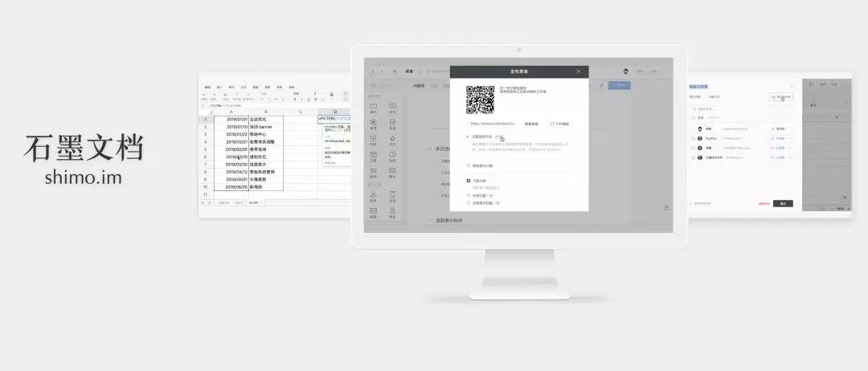This screenshot has width=868, height=371.
Task: Select the filled radio option in publish dialog
Action: point(469,181)
